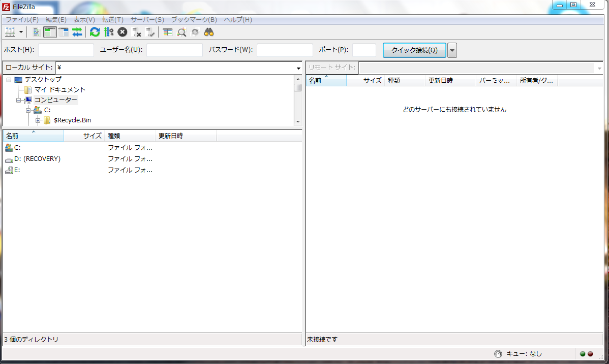Open directory comparison icon
The height and width of the screenshot is (364, 609).
168,32
